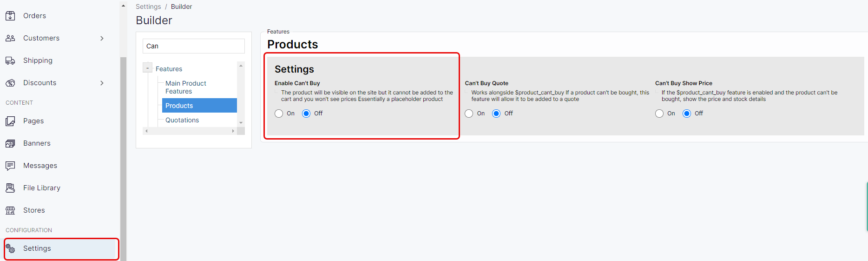Screen dimensions: 868x261
Task: Set Can't Buy Show Price to Off
Action: click(687, 114)
